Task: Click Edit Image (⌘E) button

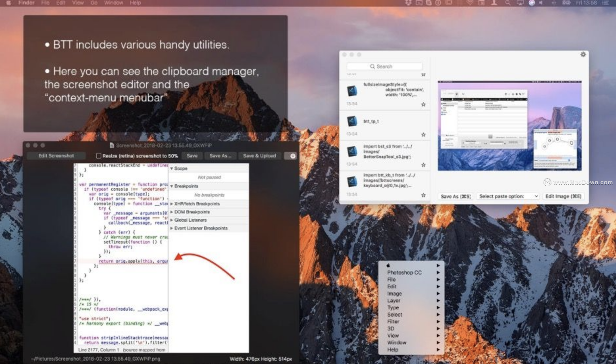Action: click(x=563, y=196)
